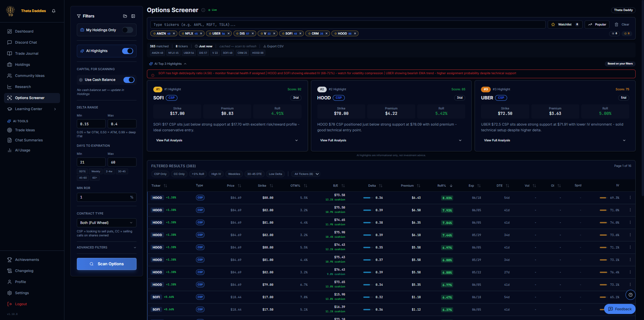Toggle the CSP Only filter chip

[x=160, y=174]
